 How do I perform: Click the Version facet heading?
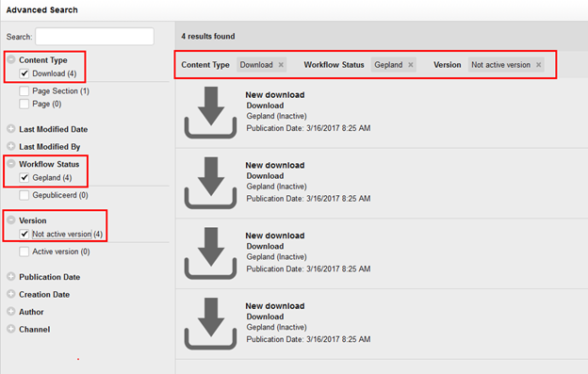[x=33, y=220]
